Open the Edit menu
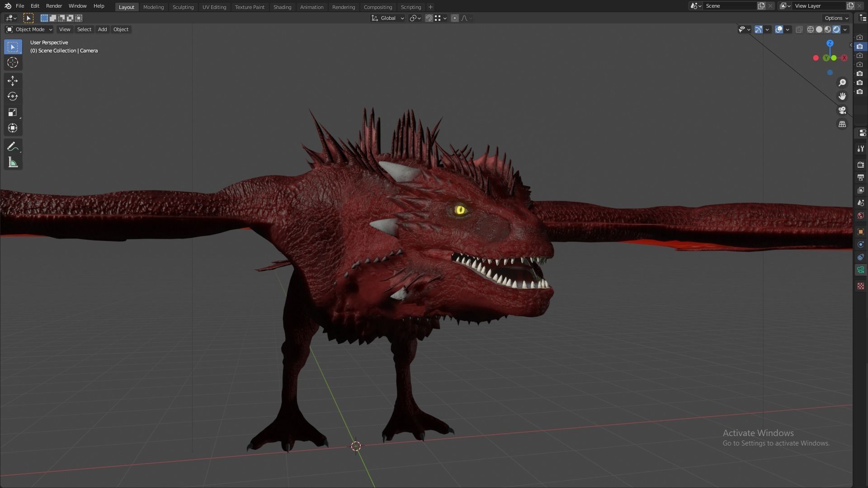 point(35,6)
